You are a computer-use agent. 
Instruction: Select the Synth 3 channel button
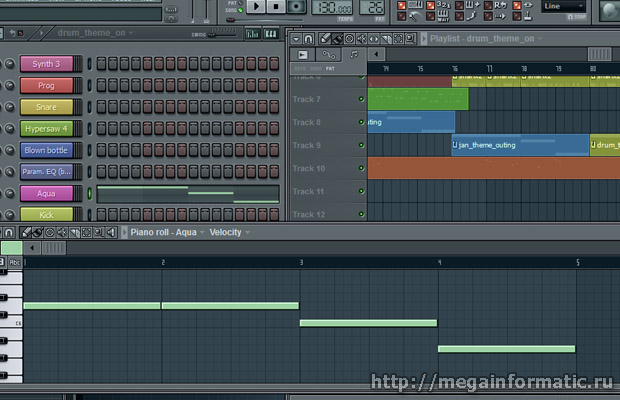point(47,64)
